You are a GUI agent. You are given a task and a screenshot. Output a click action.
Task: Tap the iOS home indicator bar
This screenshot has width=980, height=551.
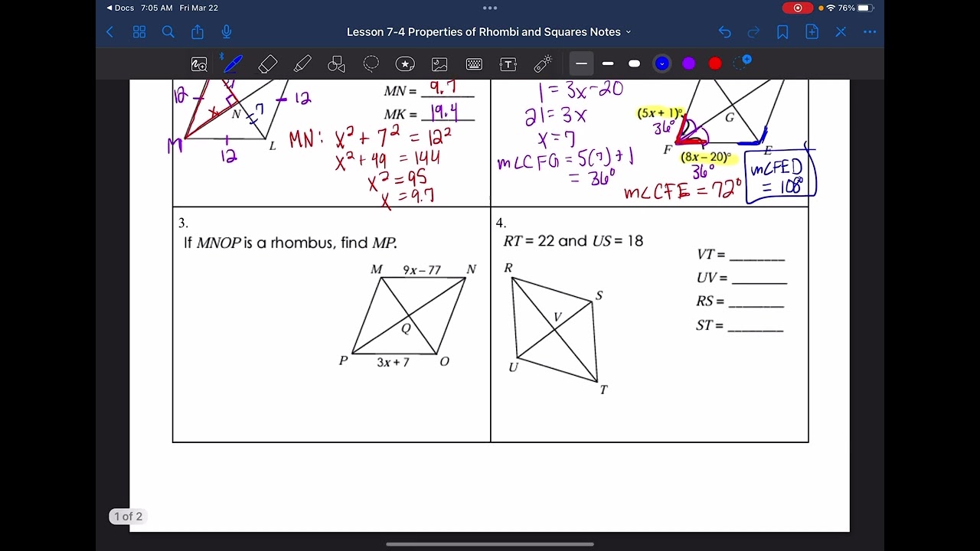(x=490, y=544)
